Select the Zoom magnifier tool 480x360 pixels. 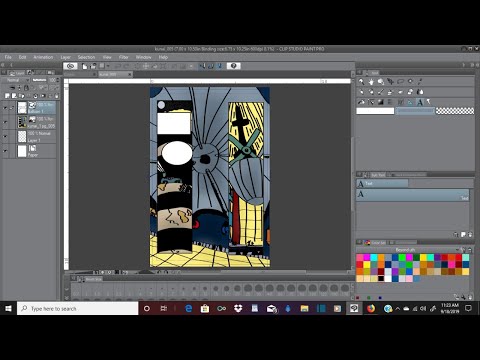coord(361,82)
